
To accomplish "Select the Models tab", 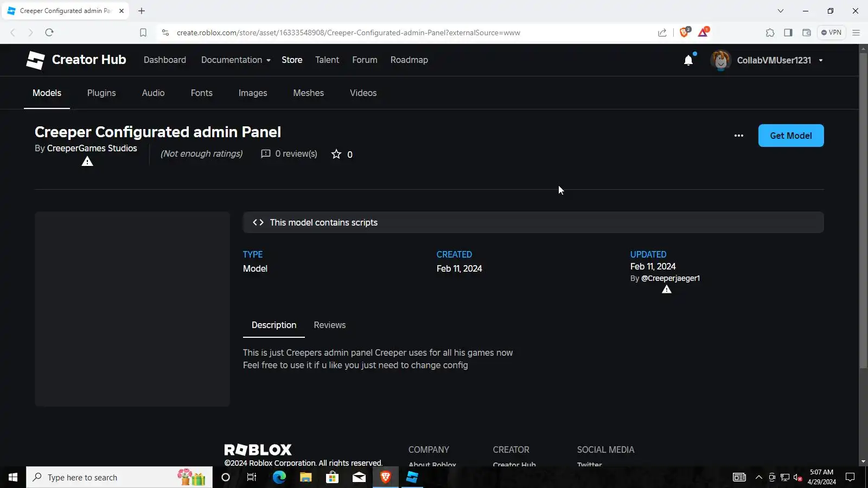I will [x=47, y=93].
